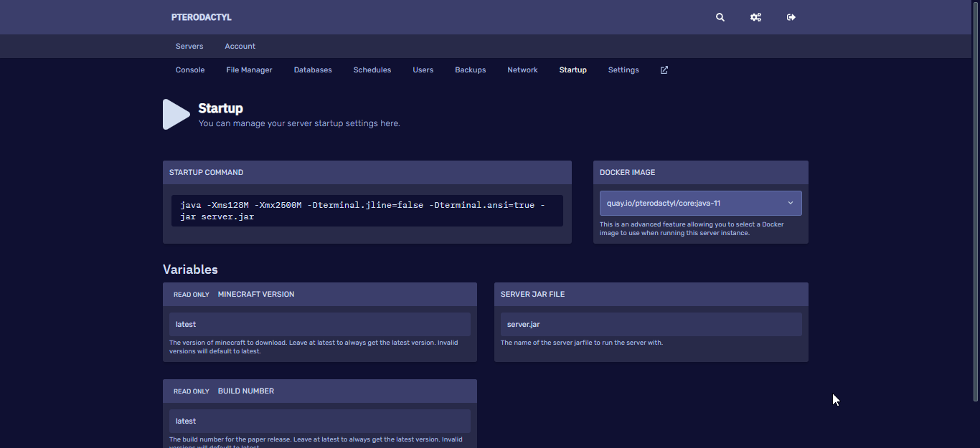This screenshot has height=448, width=980.
Task: Click the Startup play arrow icon
Action: point(176,115)
